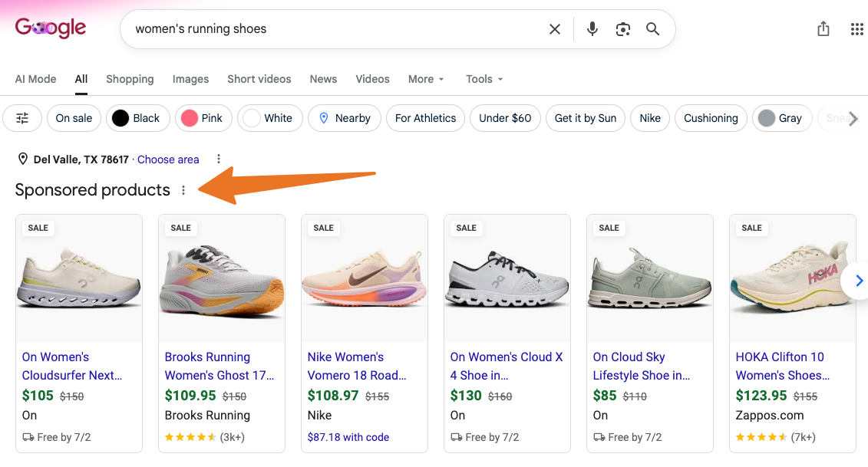Click the Choose area link
Viewport: 868px width, 467px height.
click(x=168, y=160)
